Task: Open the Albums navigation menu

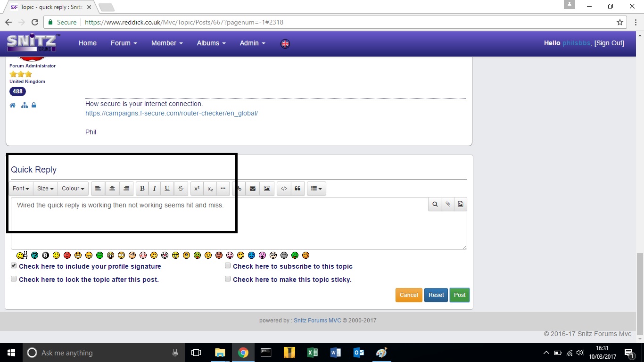Action: pyautogui.click(x=211, y=43)
